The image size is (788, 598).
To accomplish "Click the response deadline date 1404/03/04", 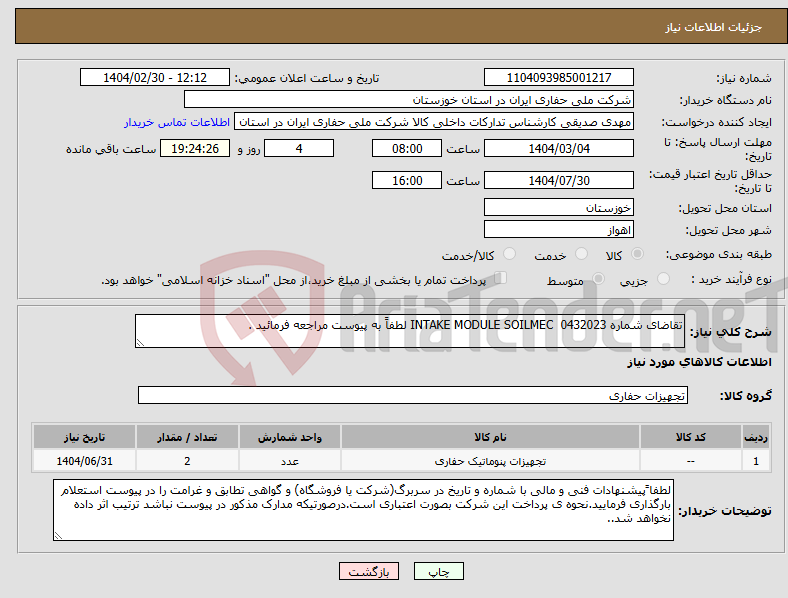I will [x=559, y=148].
